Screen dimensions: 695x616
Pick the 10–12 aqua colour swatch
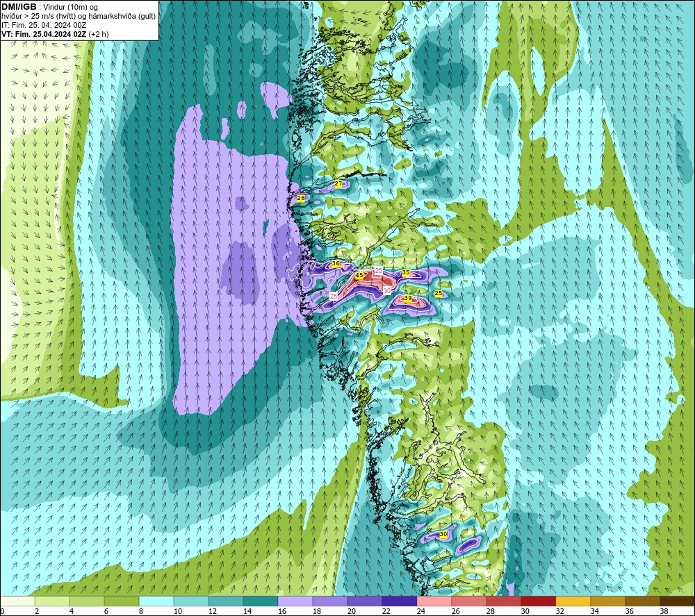point(191,601)
